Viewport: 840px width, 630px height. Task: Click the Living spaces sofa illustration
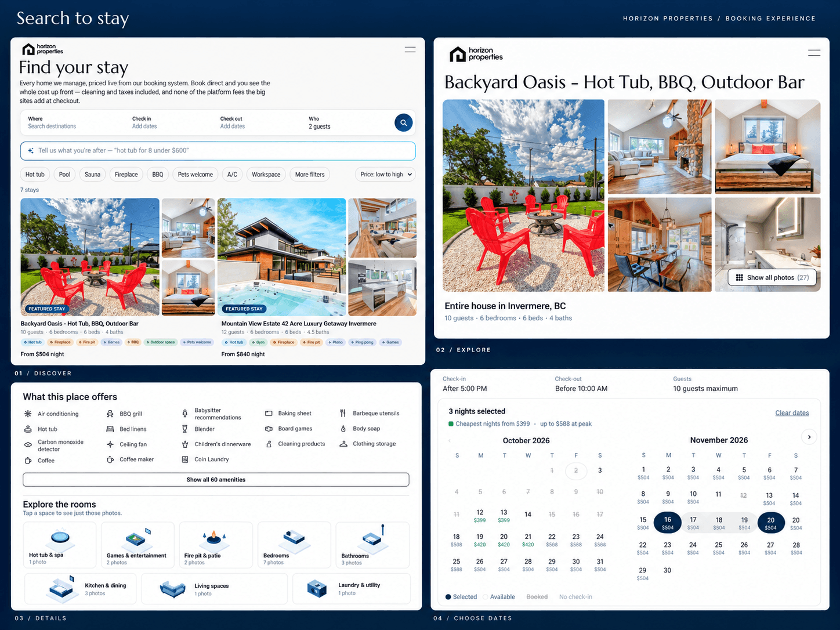[x=172, y=589]
